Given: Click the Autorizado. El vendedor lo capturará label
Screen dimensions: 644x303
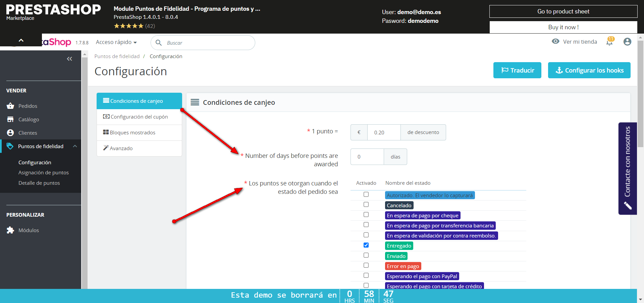Looking at the screenshot, I should [430, 196].
